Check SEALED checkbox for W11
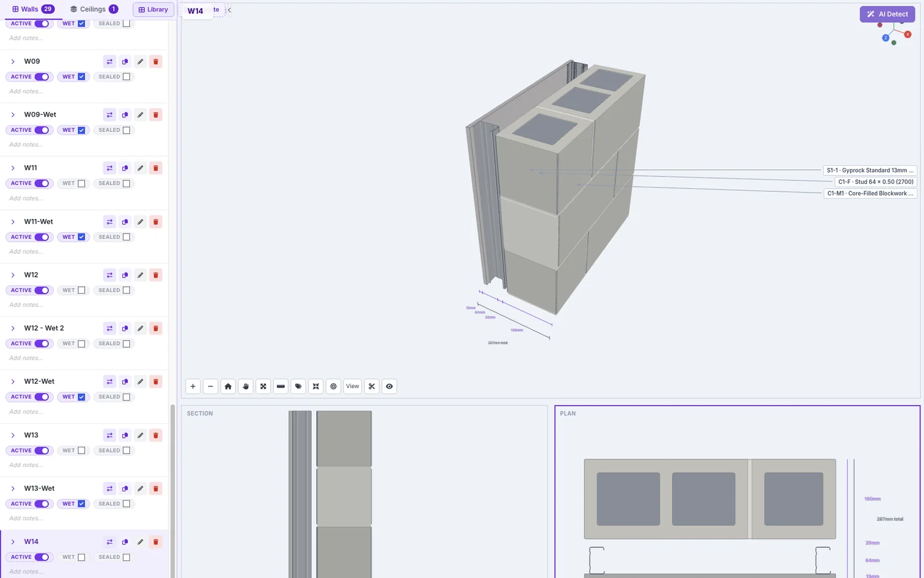 point(126,183)
